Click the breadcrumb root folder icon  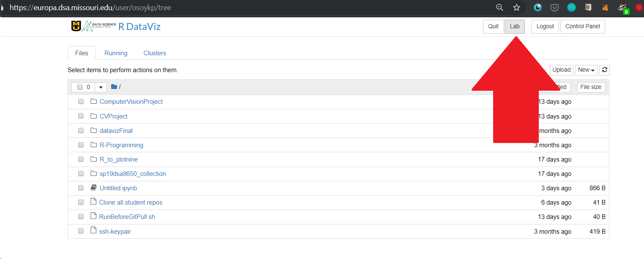114,87
